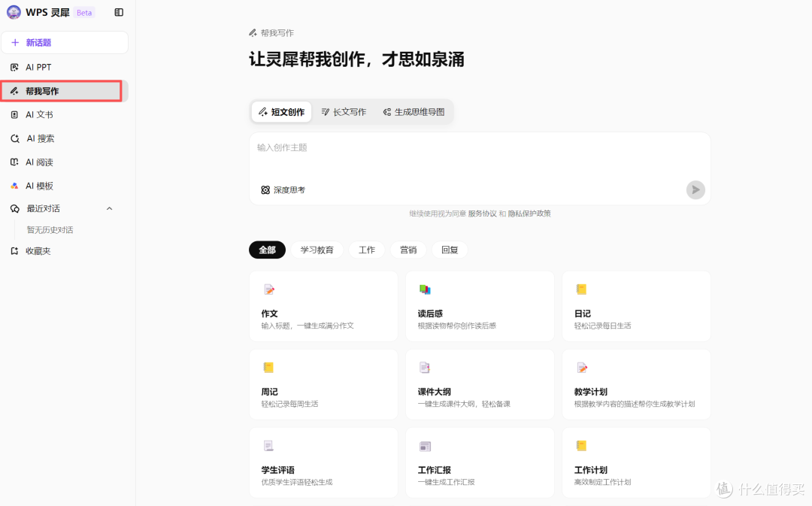812x506 pixels.
Task: Click the 教学计划 card icon
Action: 582,368
